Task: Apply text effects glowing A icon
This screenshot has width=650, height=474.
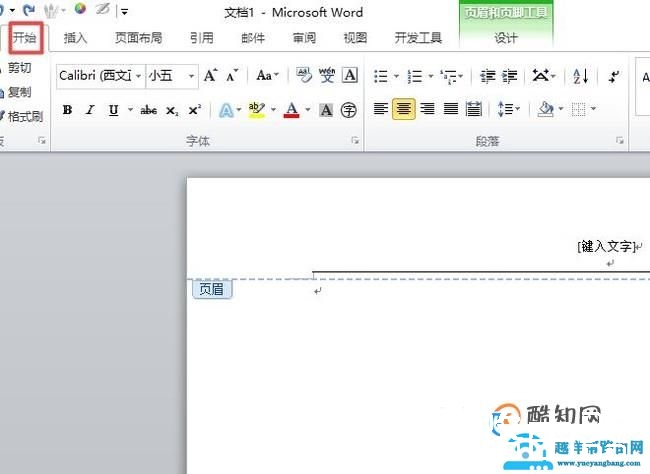Action: click(x=226, y=110)
